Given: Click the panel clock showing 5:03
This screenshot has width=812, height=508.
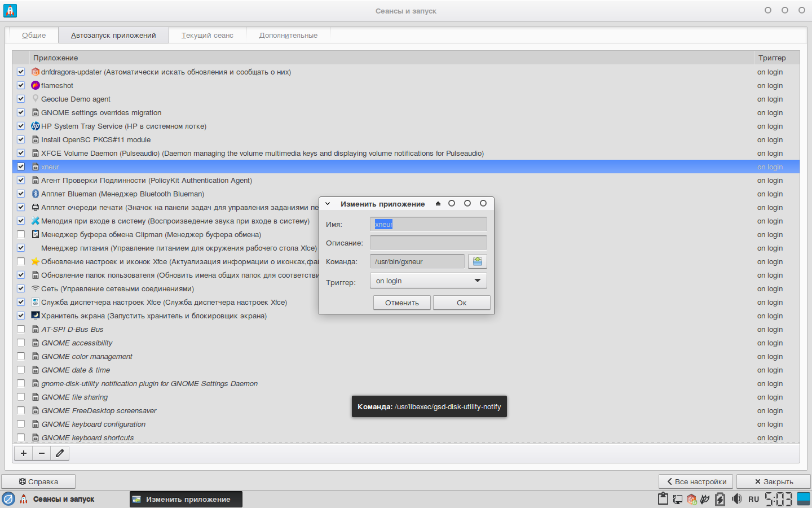Looking at the screenshot, I should [779, 499].
